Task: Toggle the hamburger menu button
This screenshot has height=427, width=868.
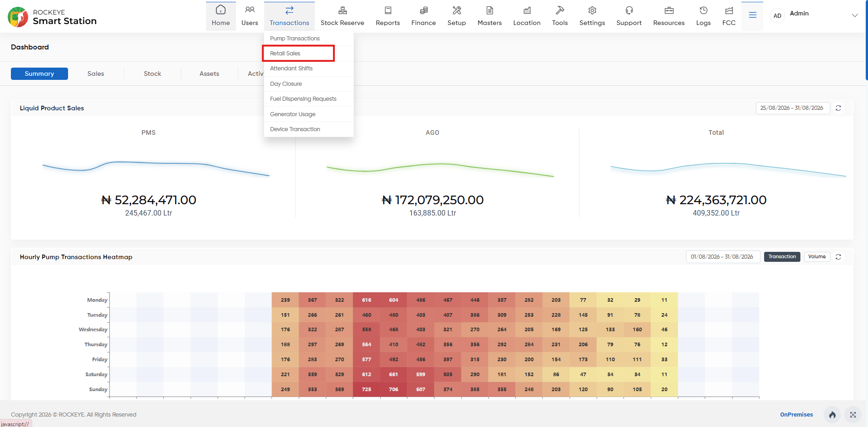Action: 752,15
